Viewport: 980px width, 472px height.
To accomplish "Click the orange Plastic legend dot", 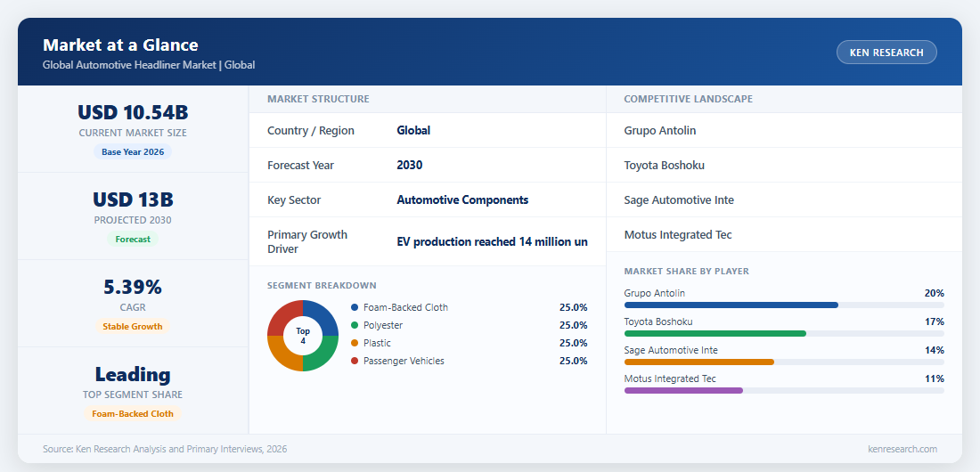I will pyautogui.click(x=355, y=343).
